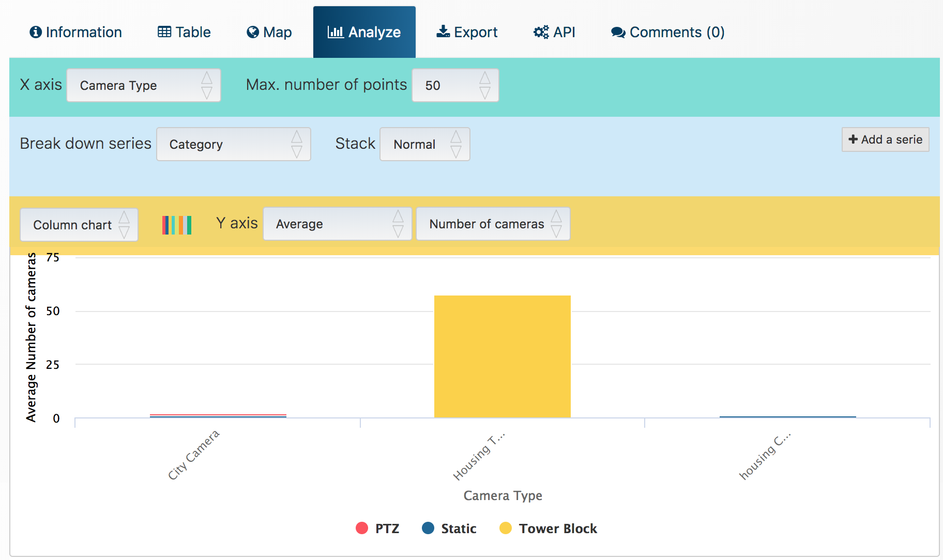Click the Camera Type axis title
This screenshot has width=943, height=560.
pos(503,495)
